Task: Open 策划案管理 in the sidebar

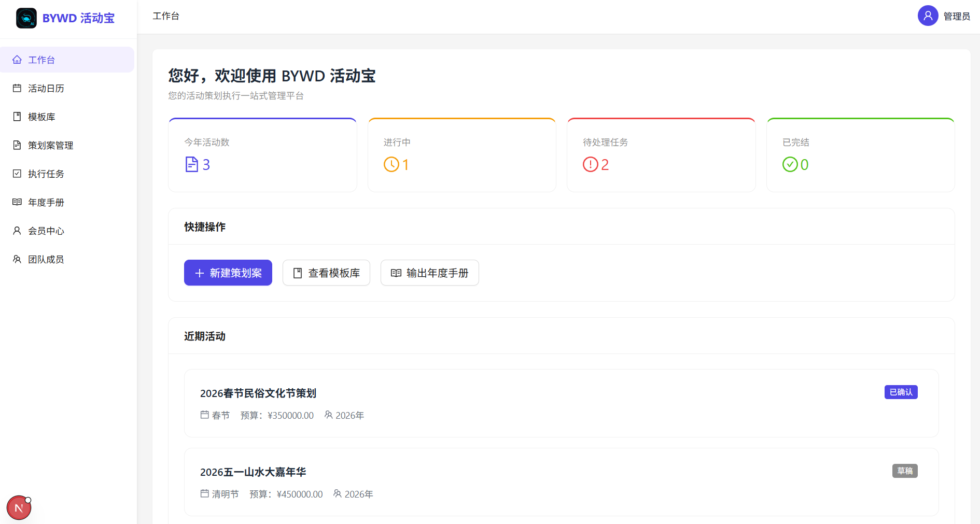Action: click(x=67, y=145)
